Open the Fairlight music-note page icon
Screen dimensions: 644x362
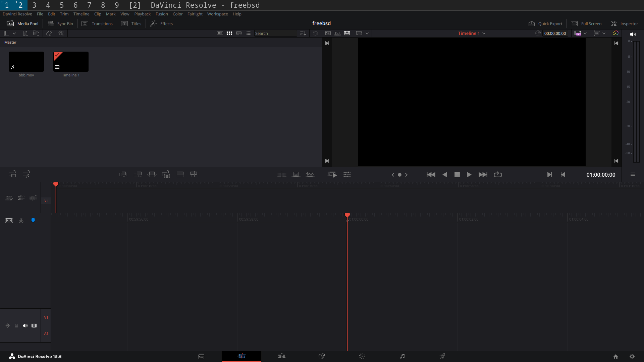tap(402, 356)
